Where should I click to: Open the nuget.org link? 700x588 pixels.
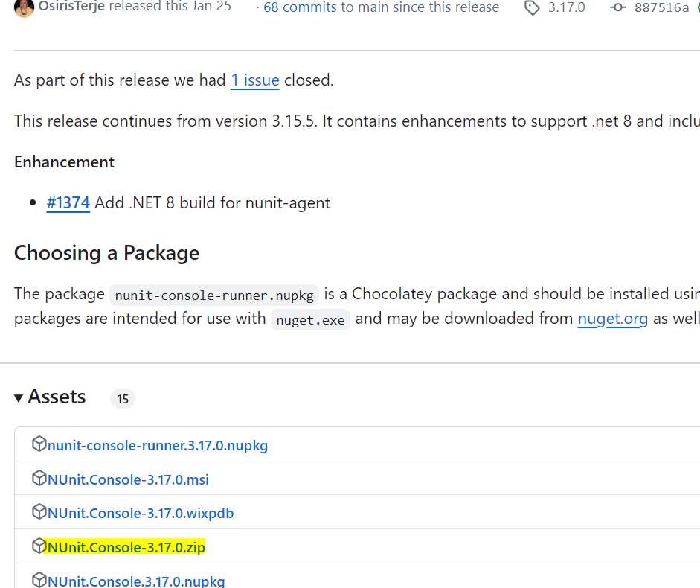point(612,319)
